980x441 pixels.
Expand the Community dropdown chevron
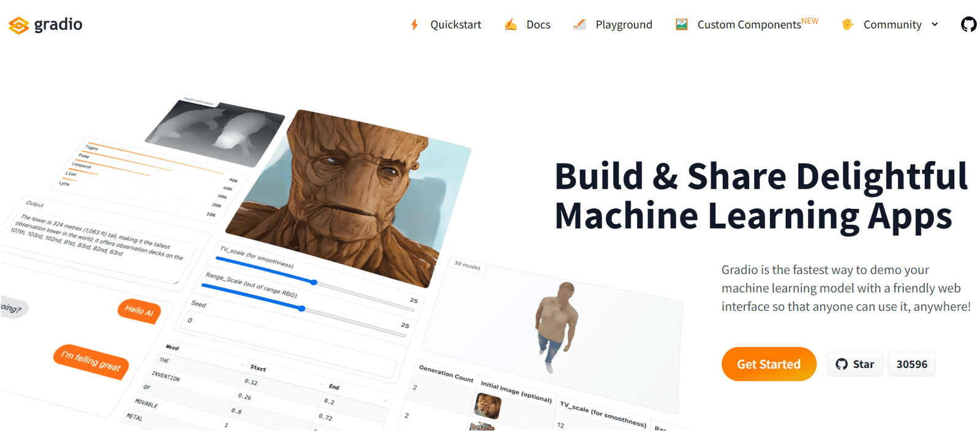pos(935,24)
